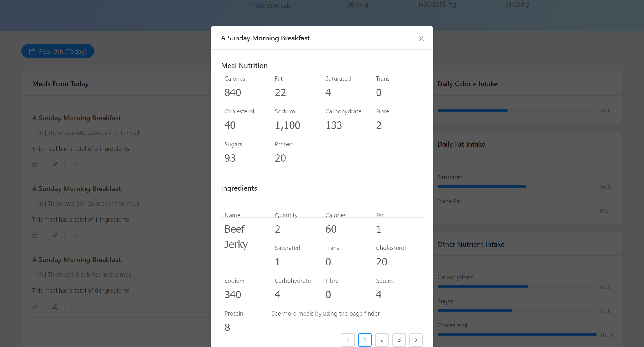Edit the 0 calorie meal entry

click(x=55, y=306)
